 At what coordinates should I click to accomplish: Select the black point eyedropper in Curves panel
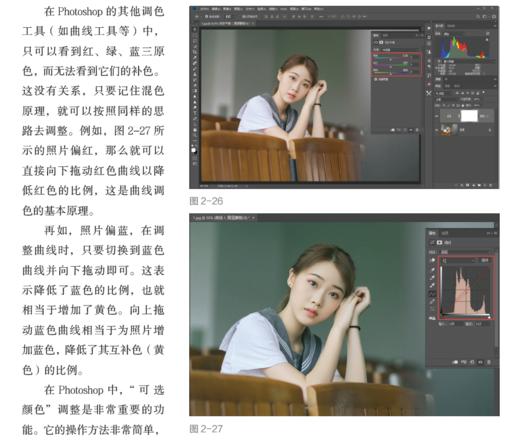click(x=433, y=269)
